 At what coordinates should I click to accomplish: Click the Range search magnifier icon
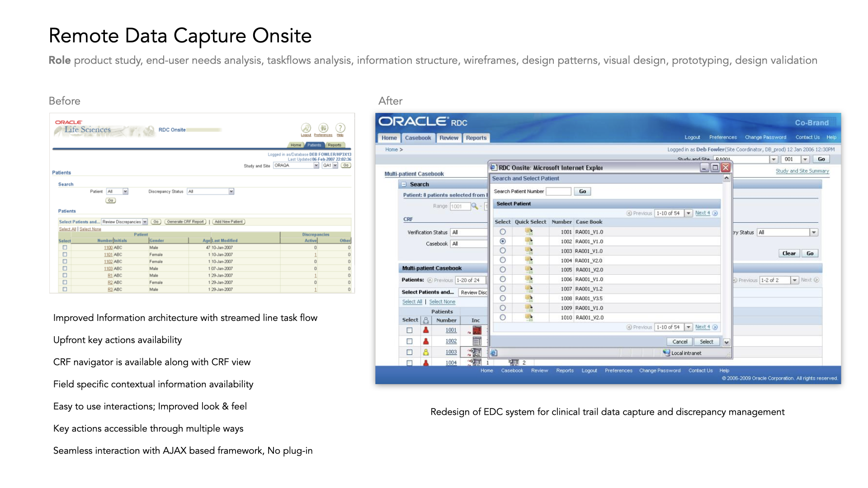[474, 206]
